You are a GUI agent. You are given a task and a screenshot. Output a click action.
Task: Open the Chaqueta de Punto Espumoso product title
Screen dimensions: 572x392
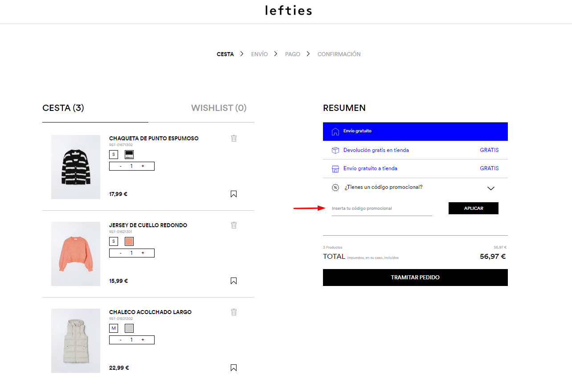[x=154, y=139]
